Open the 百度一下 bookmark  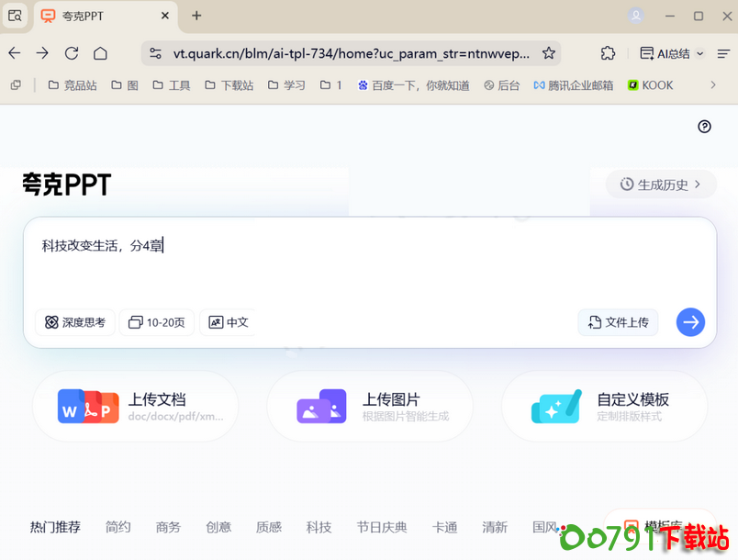[x=414, y=85]
